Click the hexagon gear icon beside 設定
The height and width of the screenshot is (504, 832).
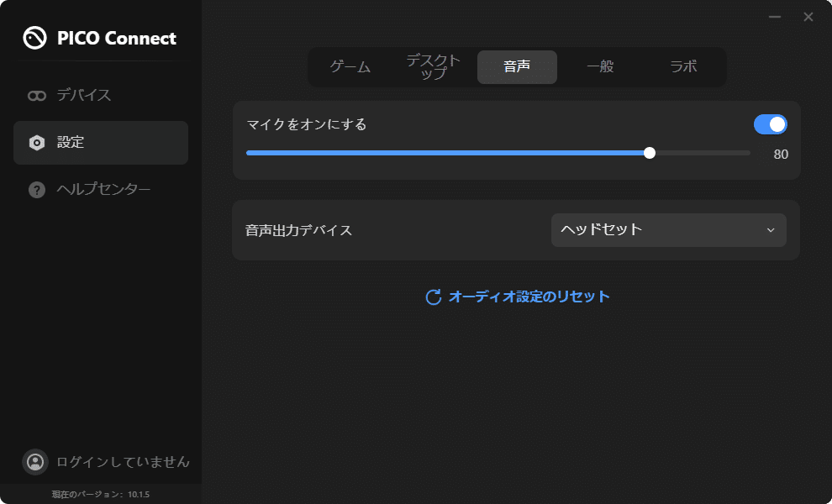[37, 143]
